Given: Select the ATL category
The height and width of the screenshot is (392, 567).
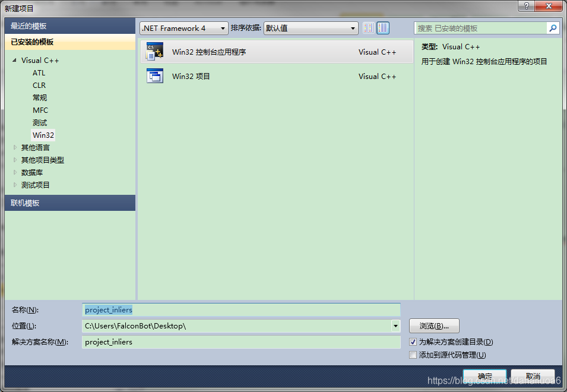Looking at the screenshot, I should [39, 72].
